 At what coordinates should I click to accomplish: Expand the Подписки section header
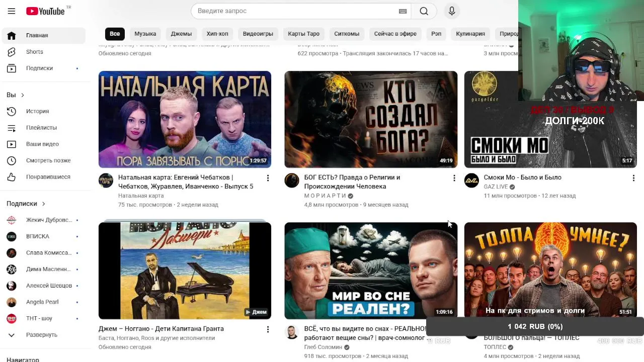26,204
